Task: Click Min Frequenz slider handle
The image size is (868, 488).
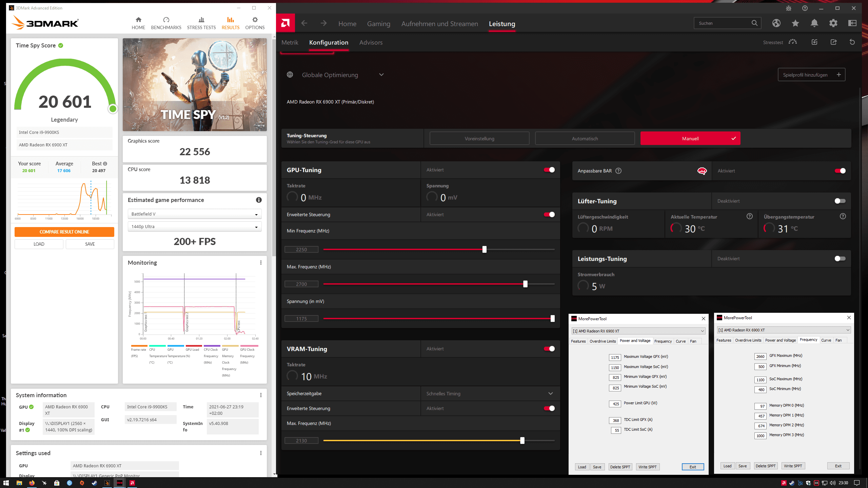Action: 484,249
